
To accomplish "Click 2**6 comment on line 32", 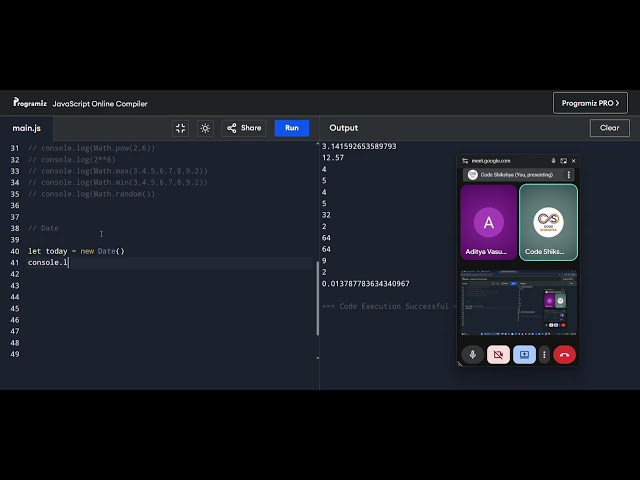I will point(72,160).
